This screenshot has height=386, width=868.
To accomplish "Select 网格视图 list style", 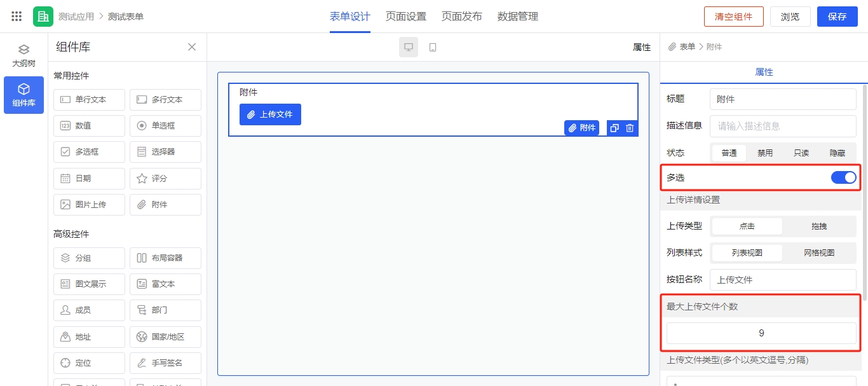I will coord(819,252).
